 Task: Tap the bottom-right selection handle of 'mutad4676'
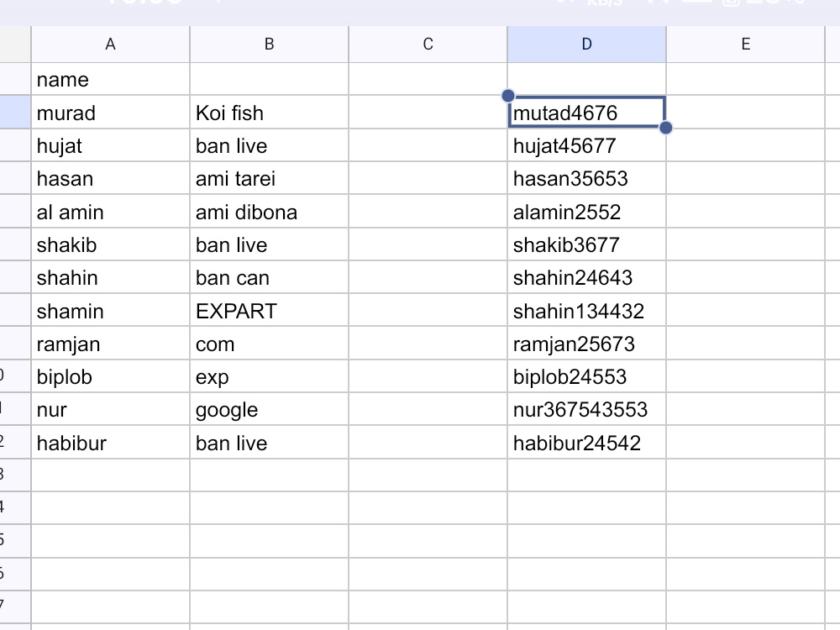(x=666, y=128)
